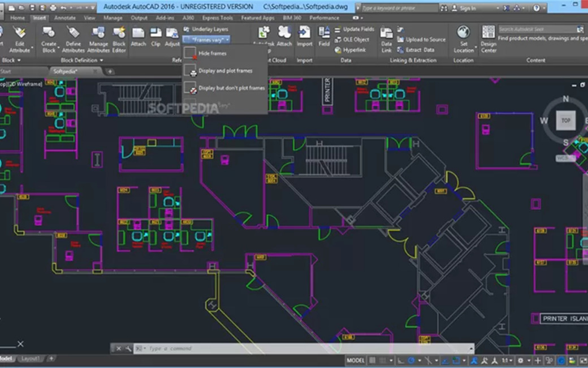Click the Annotation Monitor plus icon in status bar
This screenshot has height=368, width=588.
click(537, 361)
